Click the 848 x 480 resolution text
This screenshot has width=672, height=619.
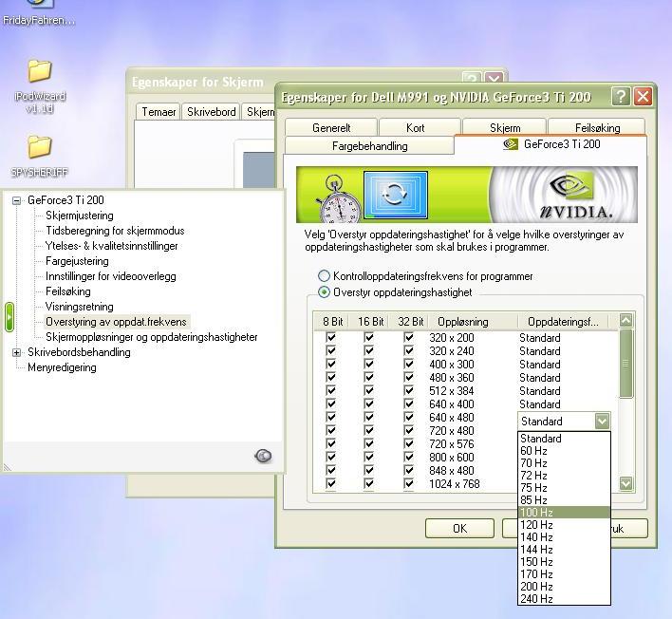(x=452, y=471)
